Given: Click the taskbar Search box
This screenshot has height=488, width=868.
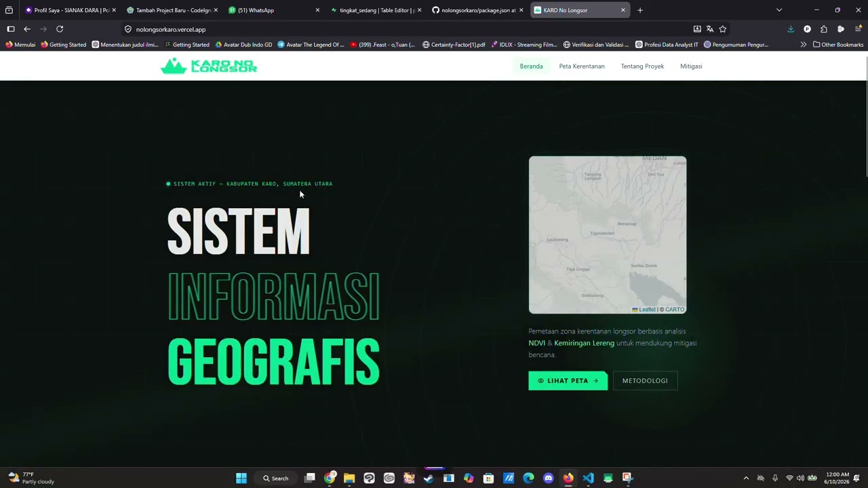Looking at the screenshot, I should (x=276, y=478).
